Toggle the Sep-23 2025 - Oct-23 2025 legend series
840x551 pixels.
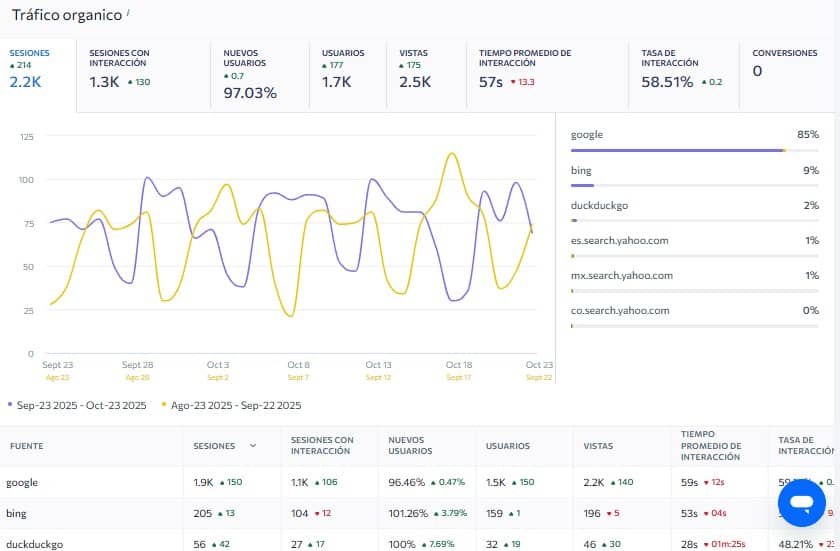(x=77, y=405)
